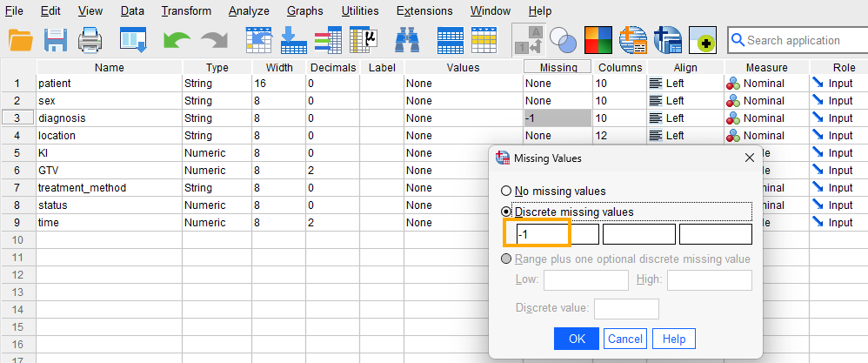Open the Help menu
The height and width of the screenshot is (363, 868).
click(x=540, y=10)
